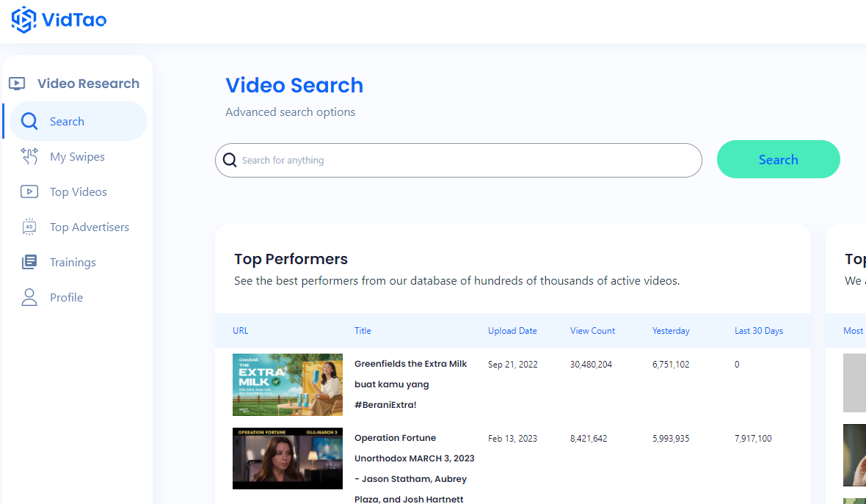Open My Swipes in the sidebar
The width and height of the screenshot is (866, 504).
pos(79,157)
